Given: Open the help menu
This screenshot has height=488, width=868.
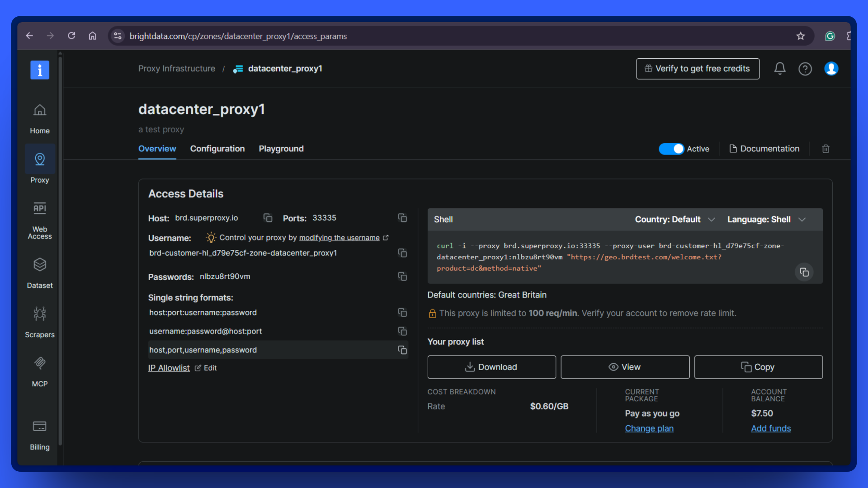Looking at the screenshot, I should pos(805,69).
